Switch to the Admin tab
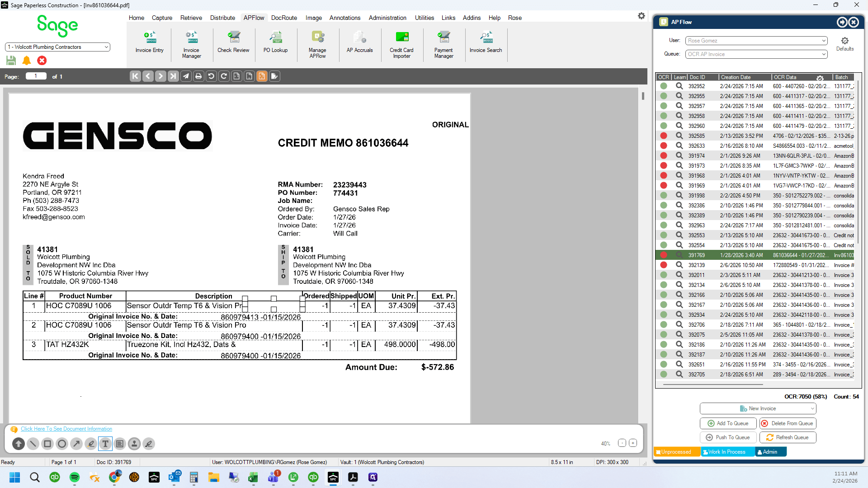The height and width of the screenshot is (488, 868). click(x=771, y=452)
